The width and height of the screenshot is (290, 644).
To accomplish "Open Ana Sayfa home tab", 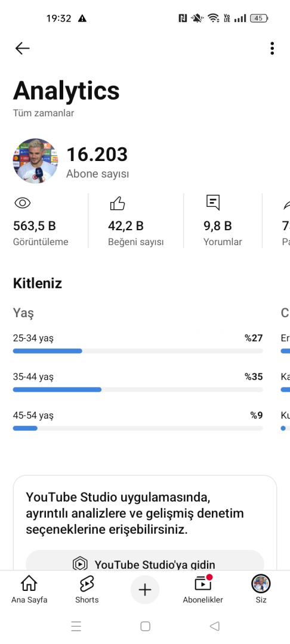I will (x=29, y=590).
